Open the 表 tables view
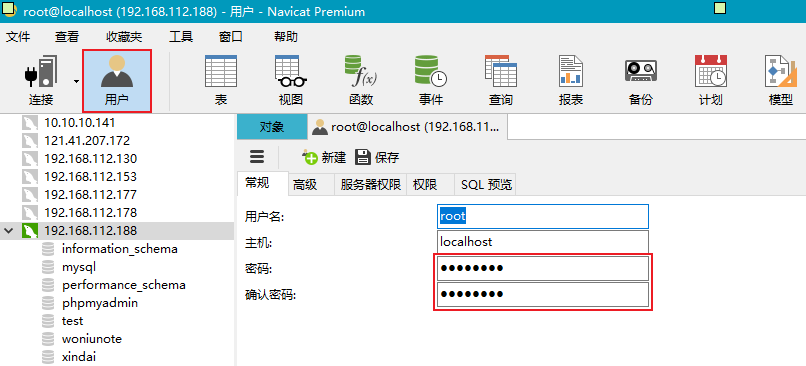The width and height of the screenshot is (806, 366). (221, 80)
